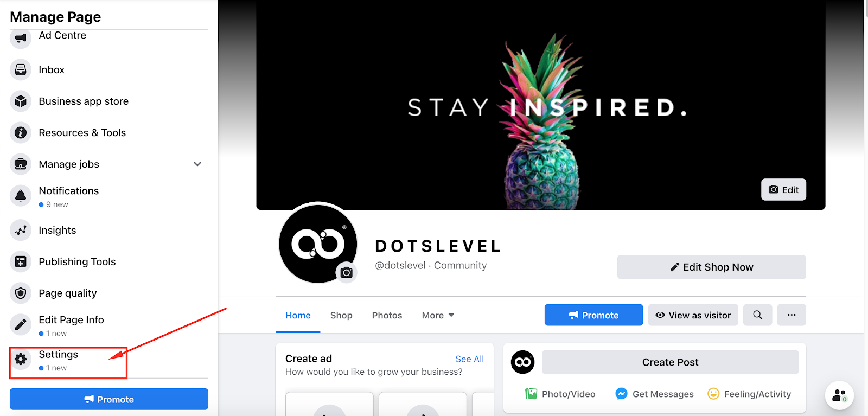
Task: Open Page quality shield icon
Action: point(21,293)
